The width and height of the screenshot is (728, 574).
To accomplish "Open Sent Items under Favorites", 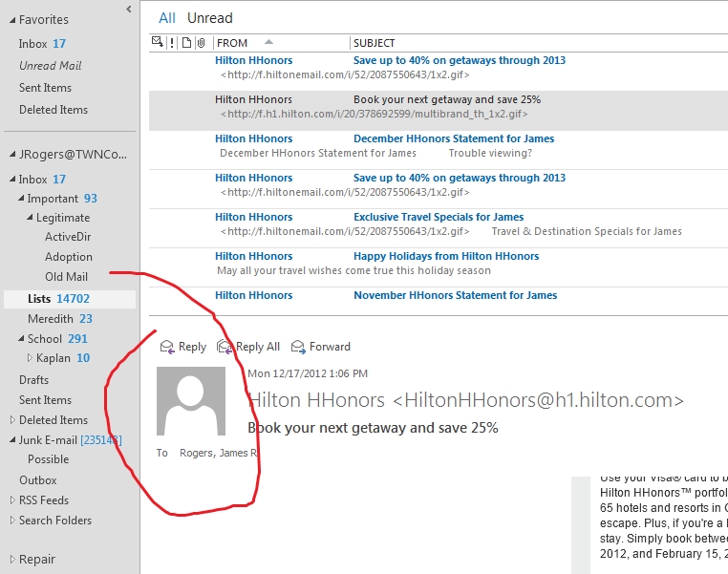I will click(x=45, y=88).
